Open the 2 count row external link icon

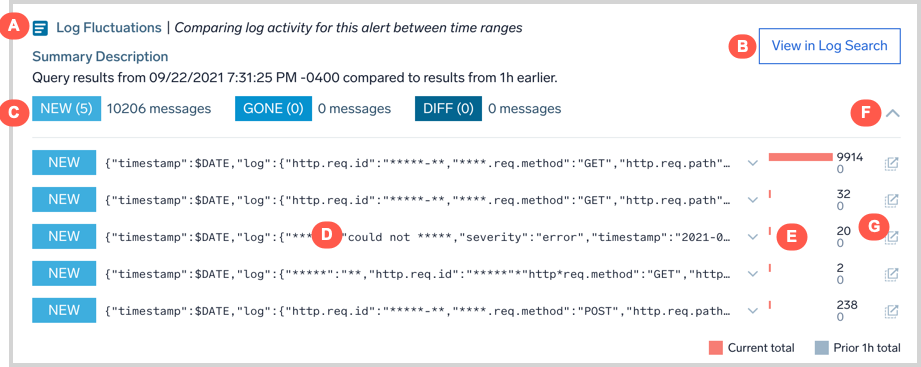coord(892,274)
